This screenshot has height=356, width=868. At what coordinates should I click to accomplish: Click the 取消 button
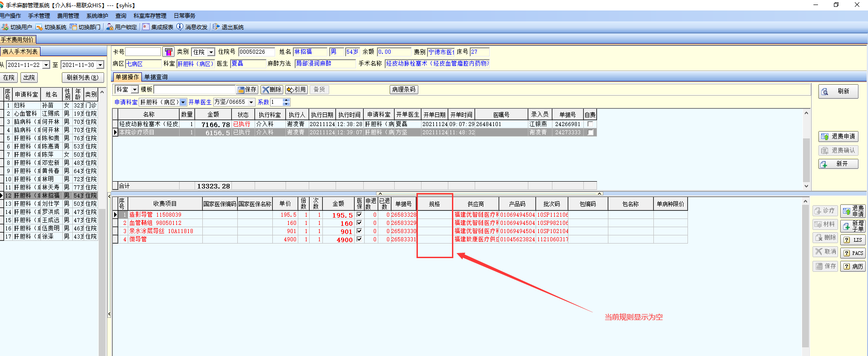[825, 252]
